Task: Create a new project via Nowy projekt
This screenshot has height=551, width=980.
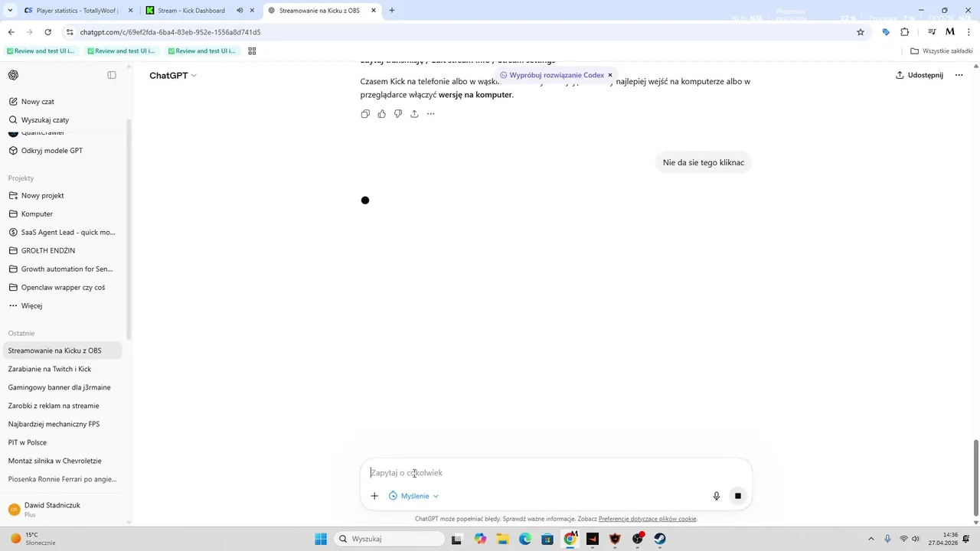Action: tap(61, 195)
